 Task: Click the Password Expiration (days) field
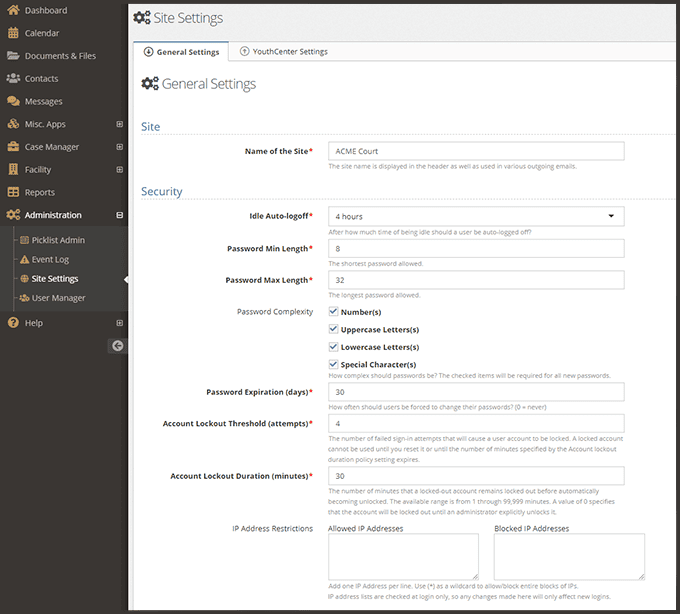(476, 392)
